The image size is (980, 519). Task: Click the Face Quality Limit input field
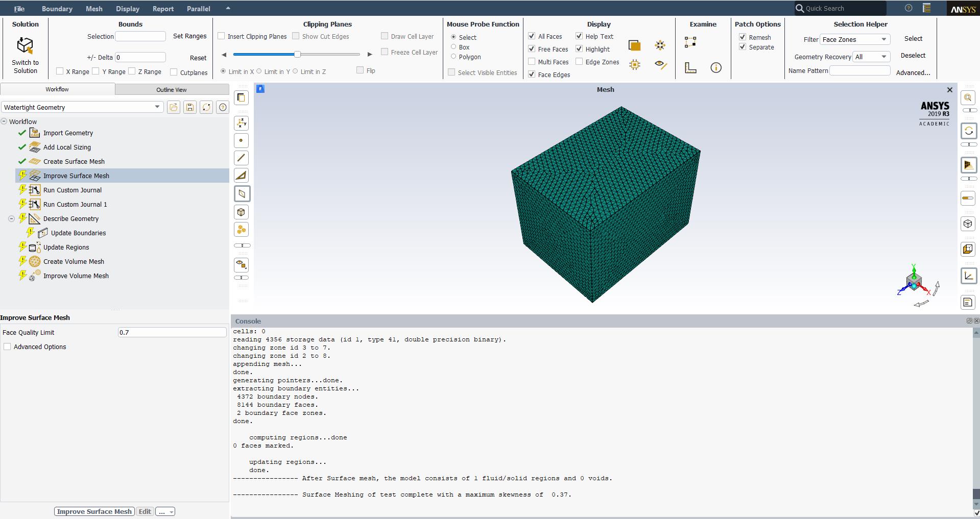pos(172,332)
